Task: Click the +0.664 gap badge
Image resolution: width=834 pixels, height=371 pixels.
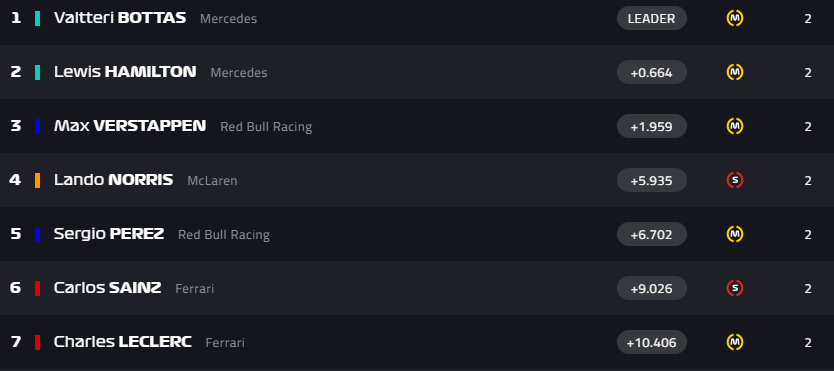Action: tap(652, 72)
